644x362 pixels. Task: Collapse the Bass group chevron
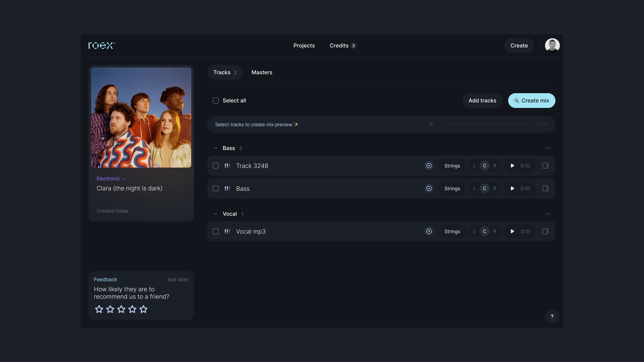pos(216,148)
